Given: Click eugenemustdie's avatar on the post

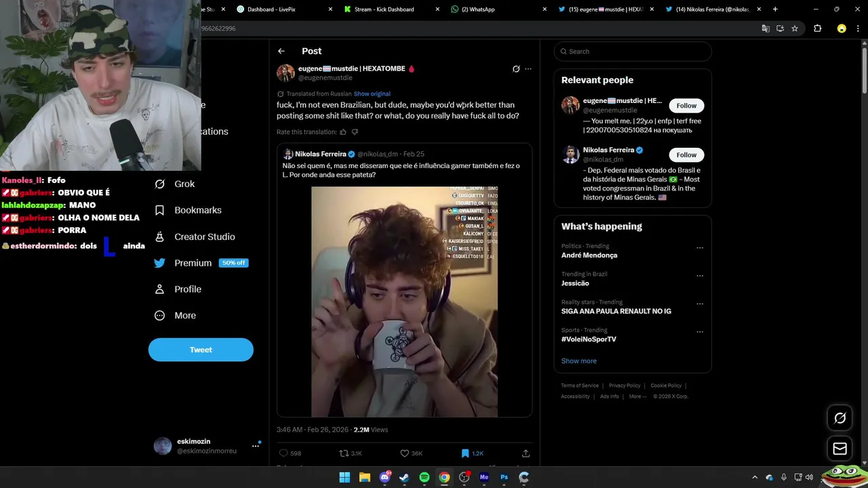Looking at the screenshot, I should pos(285,73).
